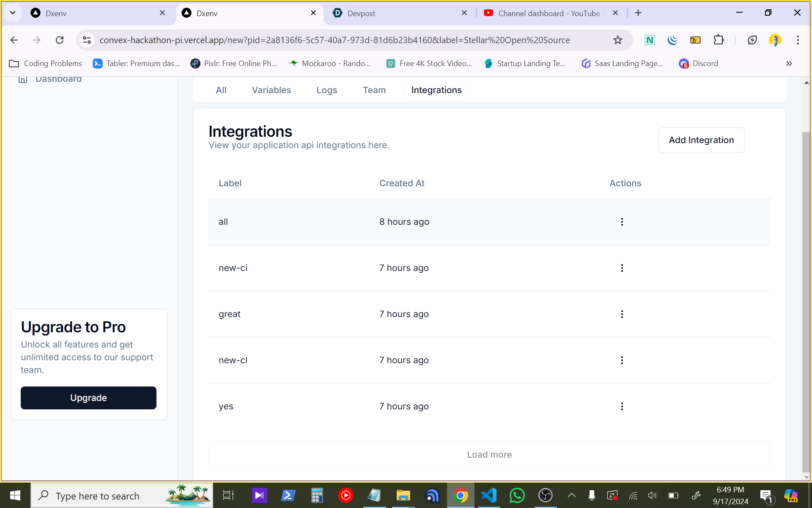Open actions menu for 'all' integration
The width and height of the screenshot is (812, 508).
[622, 222]
